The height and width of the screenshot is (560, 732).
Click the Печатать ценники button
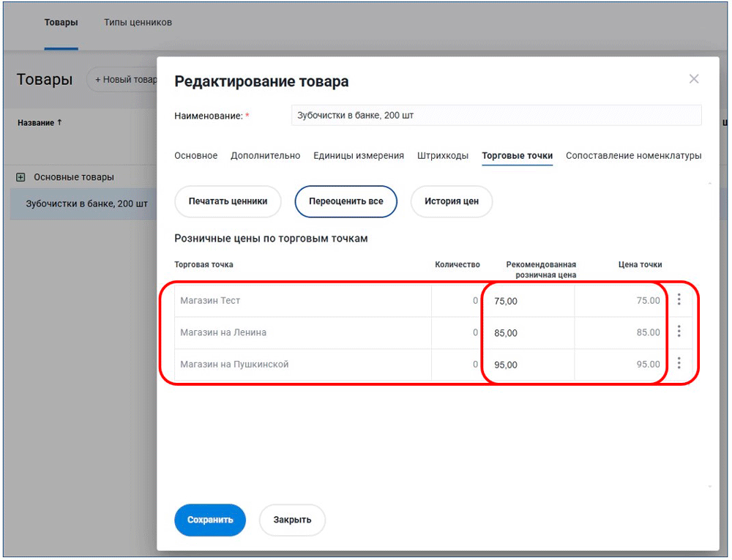coord(228,201)
